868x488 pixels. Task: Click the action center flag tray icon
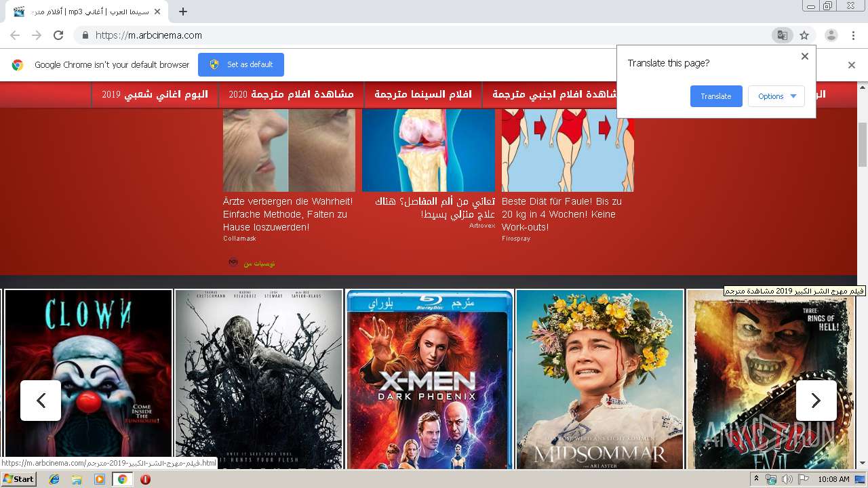point(803,479)
